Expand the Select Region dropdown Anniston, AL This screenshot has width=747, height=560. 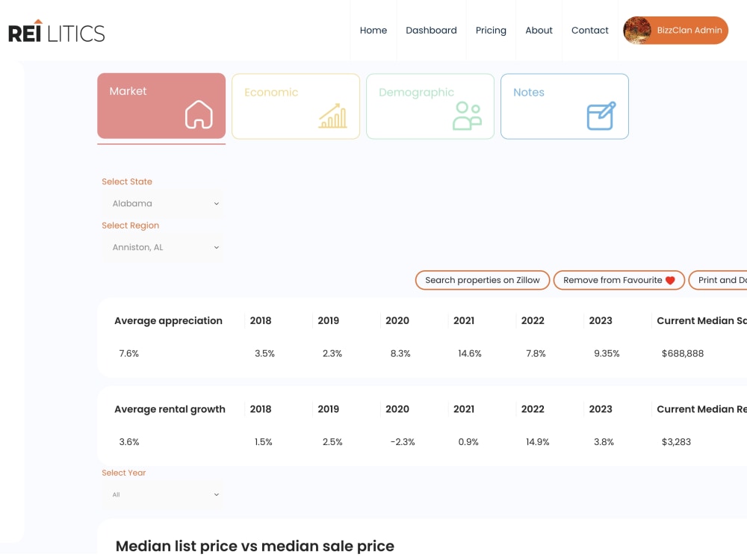[162, 248]
